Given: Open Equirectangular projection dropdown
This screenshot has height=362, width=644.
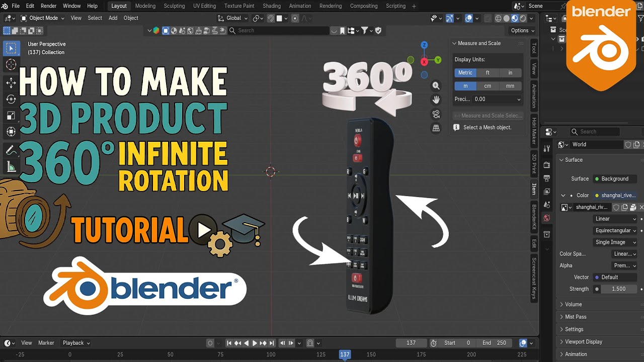Looking at the screenshot, I should tap(616, 230).
